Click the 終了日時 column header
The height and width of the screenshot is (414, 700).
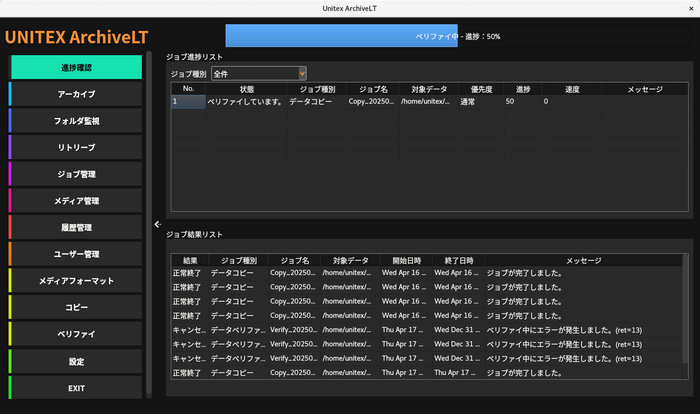pyautogui.click(x=458, y=260)
